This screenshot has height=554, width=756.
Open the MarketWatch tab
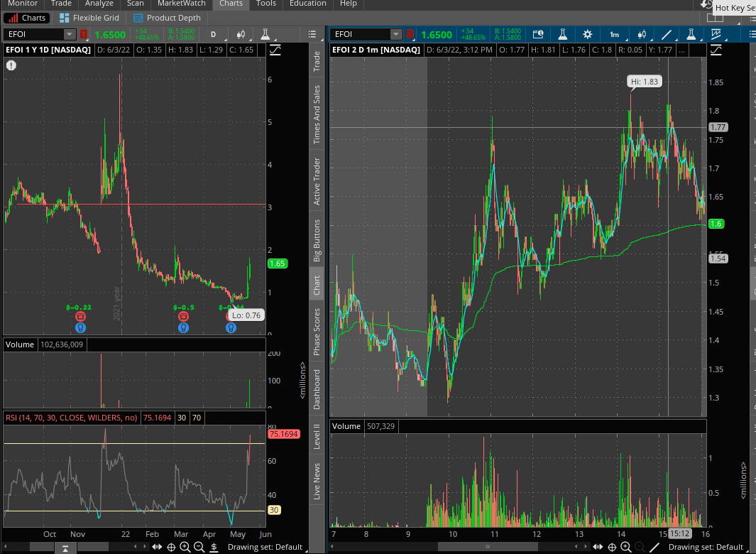pos(181,4)
